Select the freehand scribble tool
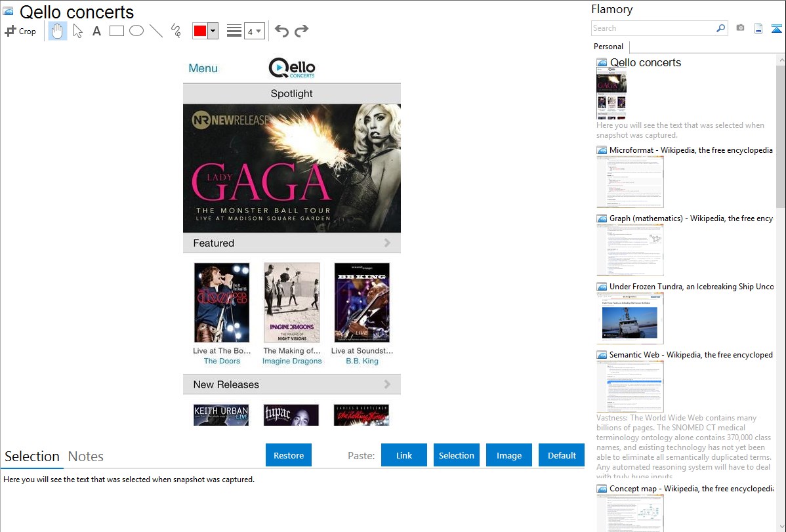 (176, 31)
